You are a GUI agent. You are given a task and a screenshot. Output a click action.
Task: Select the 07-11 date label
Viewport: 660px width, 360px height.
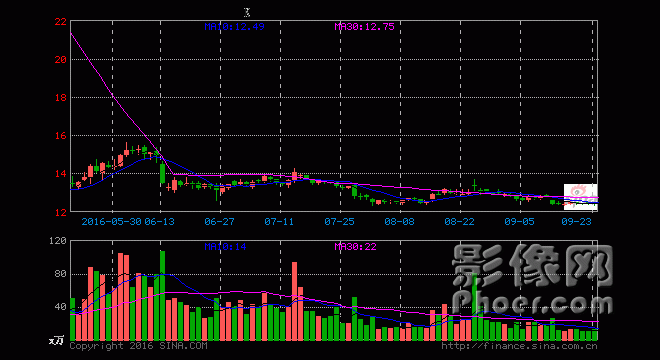[279, 221]
